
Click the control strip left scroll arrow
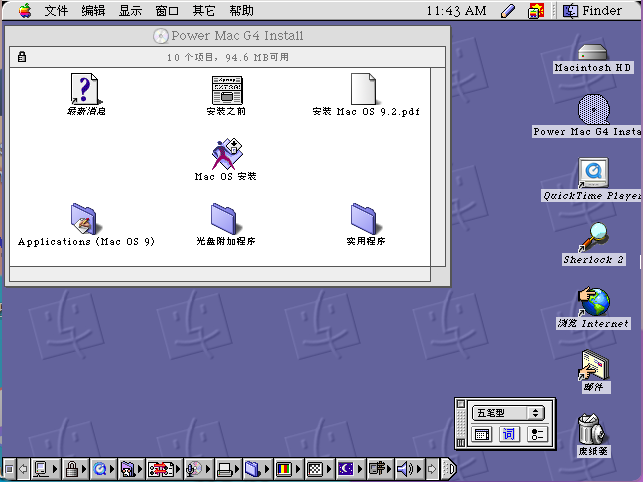click(x=23, y=468)
